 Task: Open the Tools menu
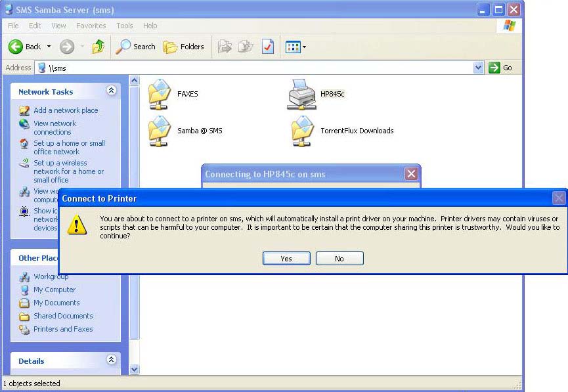[125, 26]
